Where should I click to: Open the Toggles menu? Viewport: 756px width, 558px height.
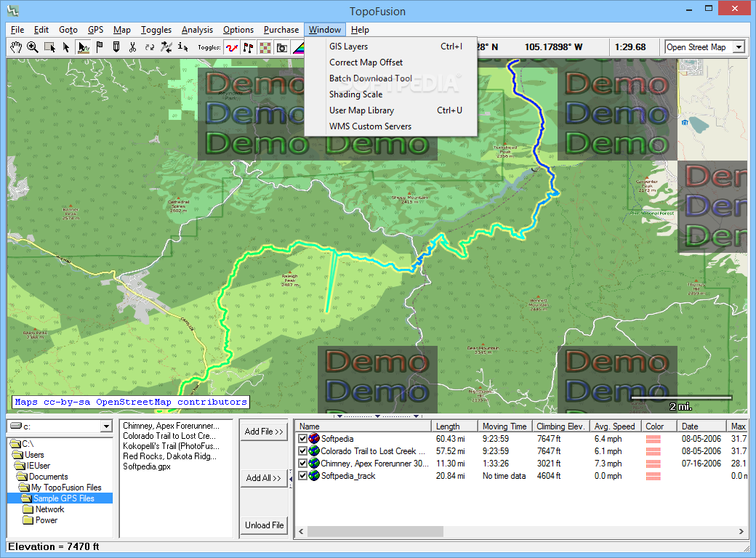[x=156, y=30]
